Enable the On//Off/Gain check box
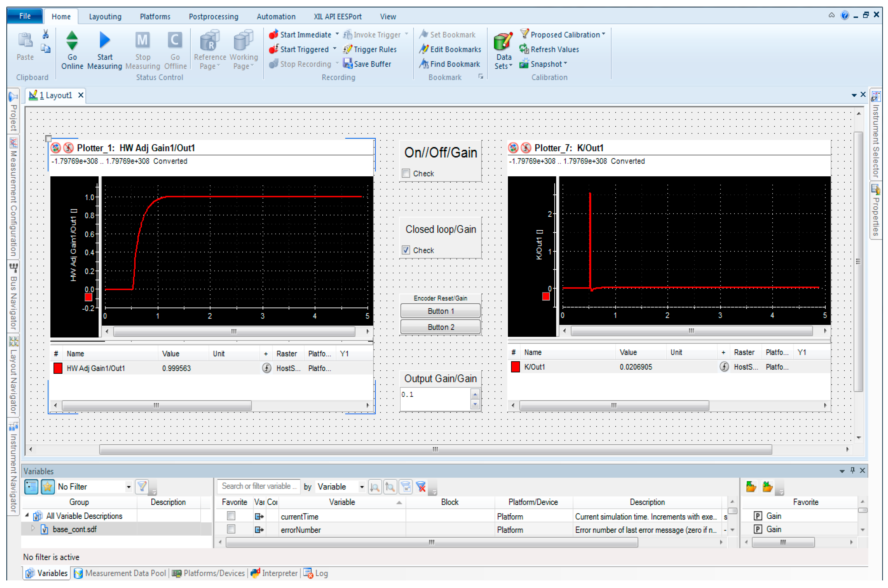 (406, 174)
